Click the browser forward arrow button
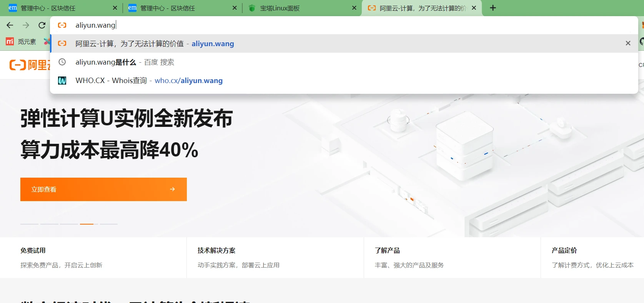Image resolution: width=644 pixels, height=303 pixels. pos(26,25)
